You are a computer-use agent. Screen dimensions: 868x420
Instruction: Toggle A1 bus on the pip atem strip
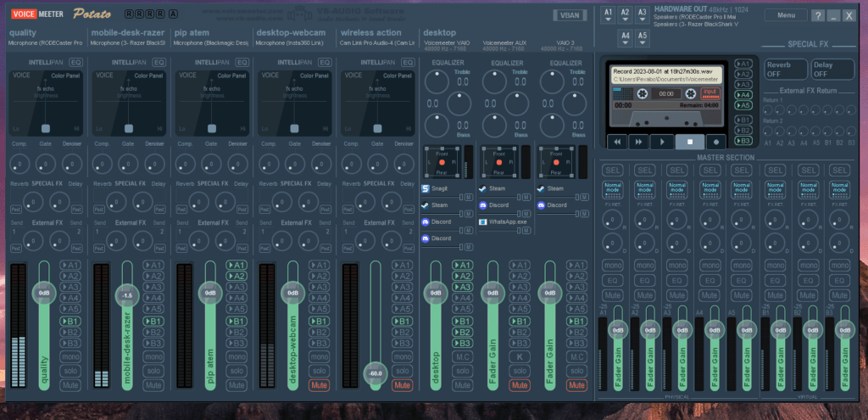tap(236, 265)
